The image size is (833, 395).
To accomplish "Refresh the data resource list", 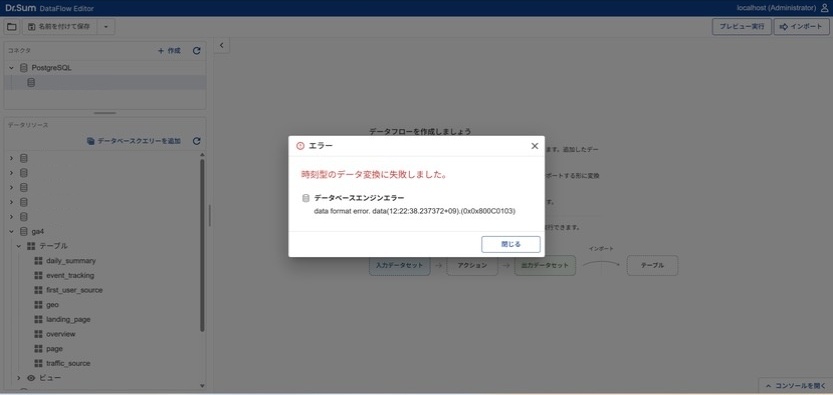I will pyautogui.click(x=197, y=141).
